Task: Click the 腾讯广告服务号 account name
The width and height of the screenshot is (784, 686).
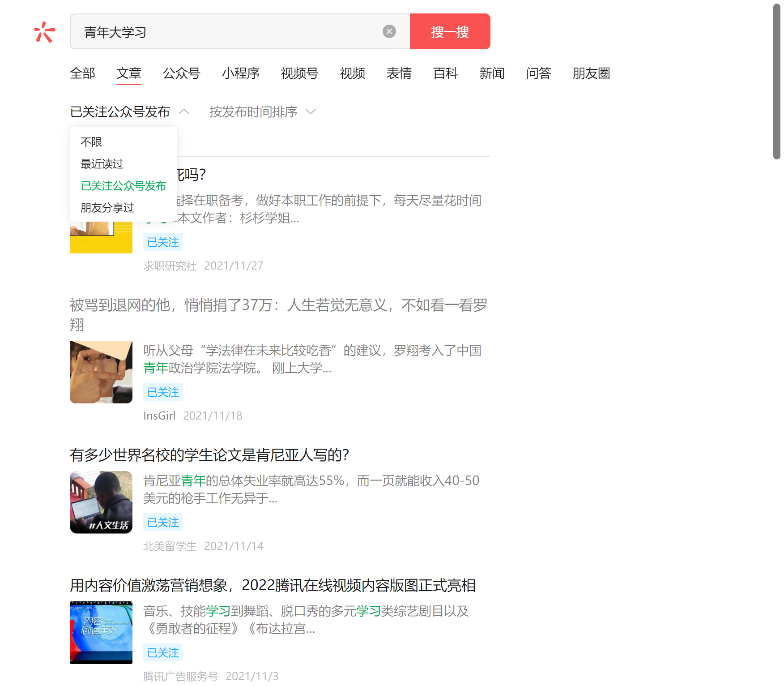Action: [x=181, y=677]
